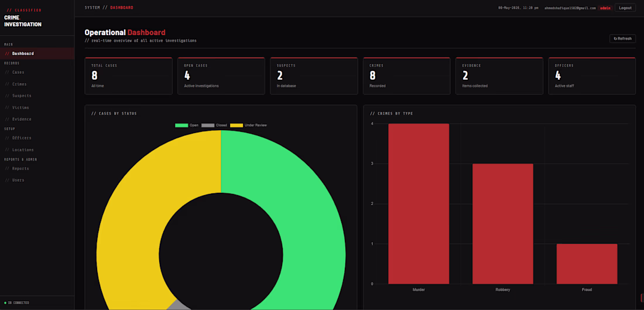Click the Evidence stat card
The image size is (644, 310).
tap(499, 76)
